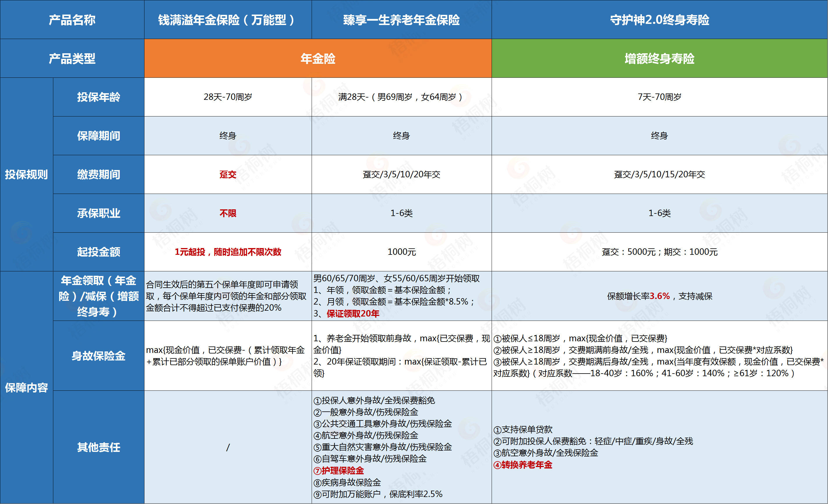Image resolution: width=828 pixels, height=504 pixels.
Task: Select '②可附加投保人保费豁免' line
Action: (x=593, y=441)
